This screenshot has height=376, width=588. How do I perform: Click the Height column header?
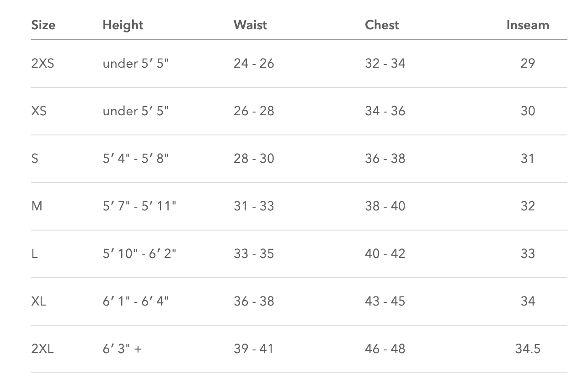pyautogui.click(x=123, y=25)
